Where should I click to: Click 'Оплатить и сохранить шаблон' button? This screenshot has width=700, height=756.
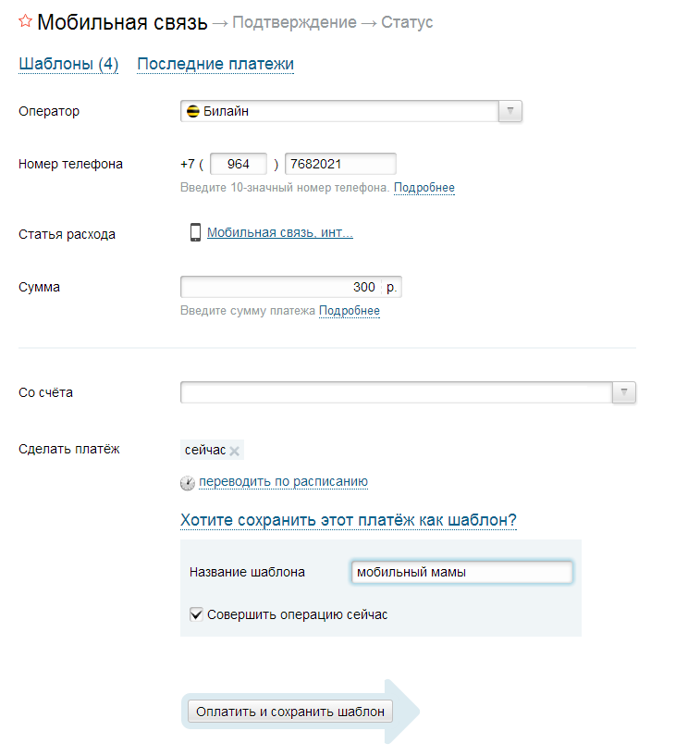pyautogui.click(x=290, y=712)
